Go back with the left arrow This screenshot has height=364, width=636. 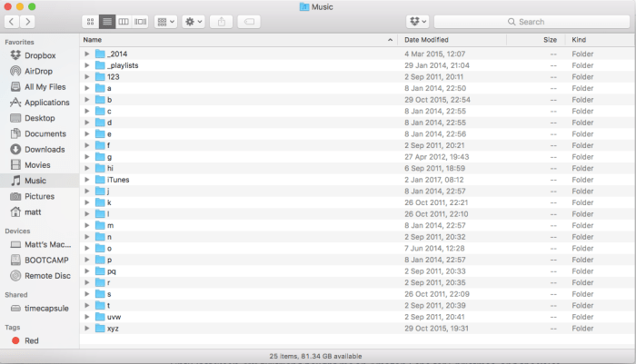click(13, 21)
